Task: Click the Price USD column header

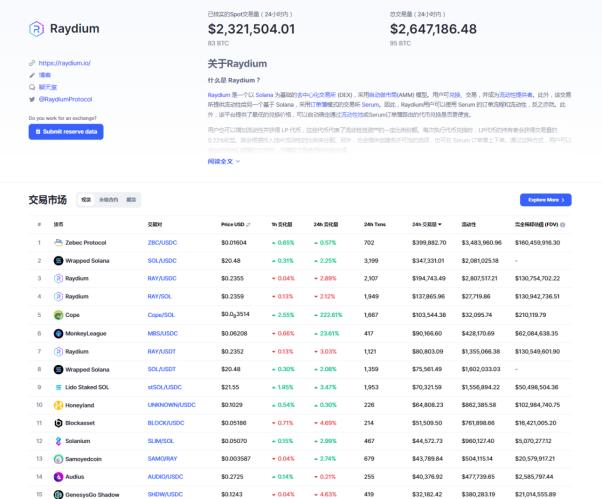Action: pyautogui.click(x=233, y=225)
